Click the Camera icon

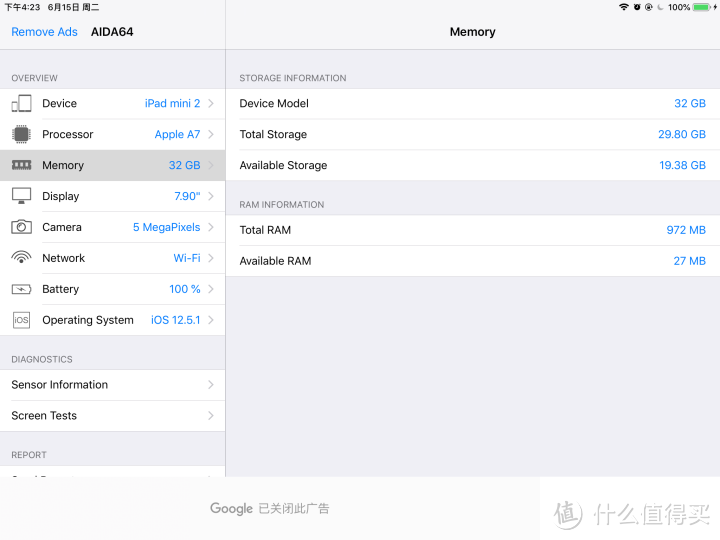[21, 227]
